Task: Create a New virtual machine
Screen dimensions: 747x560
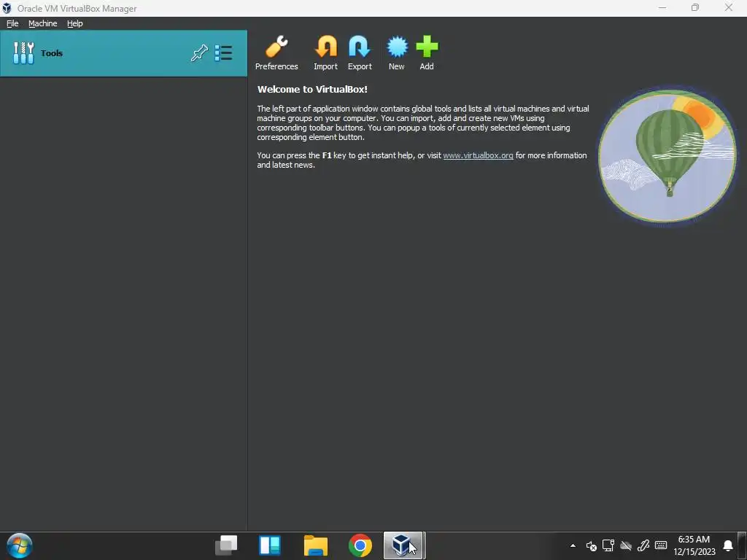Action: point(396,52)
